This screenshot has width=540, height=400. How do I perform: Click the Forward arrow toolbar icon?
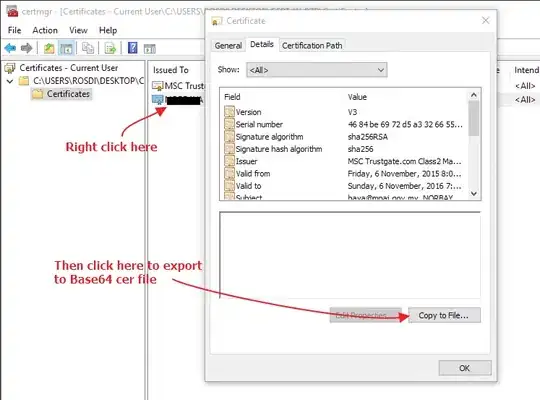pyautogui.click(x=27, y=48)
